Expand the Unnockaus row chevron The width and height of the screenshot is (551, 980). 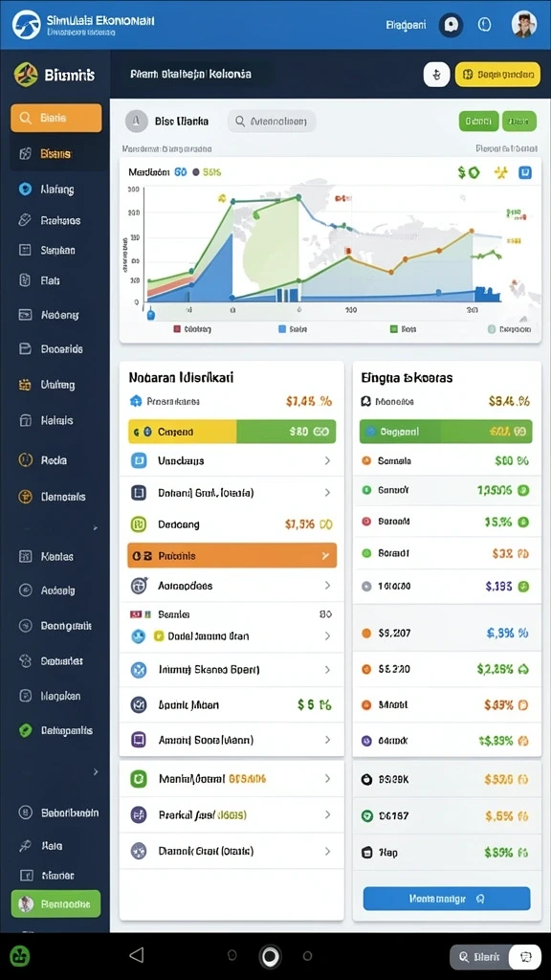tap(327, 460)
